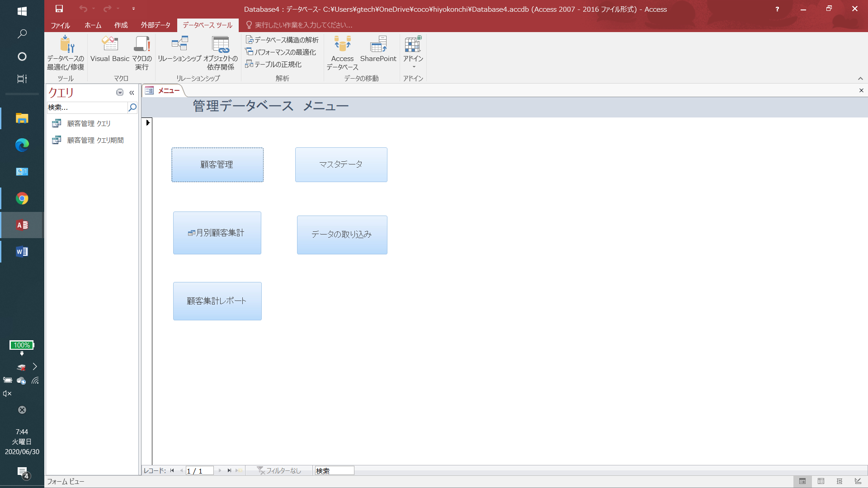Click the マスタデータ form button
The width and height of the screenshot is (868, 488).
tap(341, 164)
